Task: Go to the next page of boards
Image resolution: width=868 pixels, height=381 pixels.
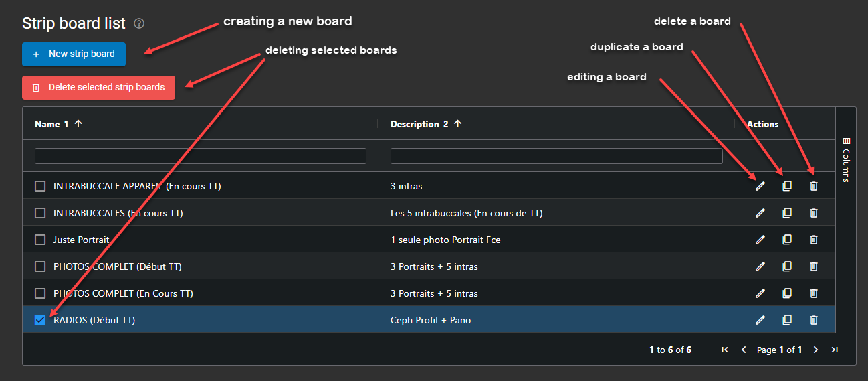Action: tap(816, 350)
